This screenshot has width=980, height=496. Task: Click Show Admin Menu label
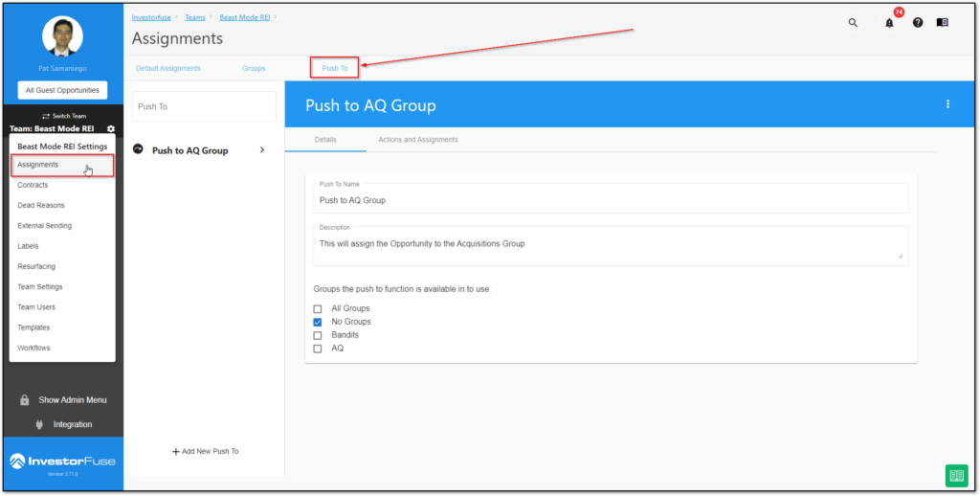[x=73, y=399]
